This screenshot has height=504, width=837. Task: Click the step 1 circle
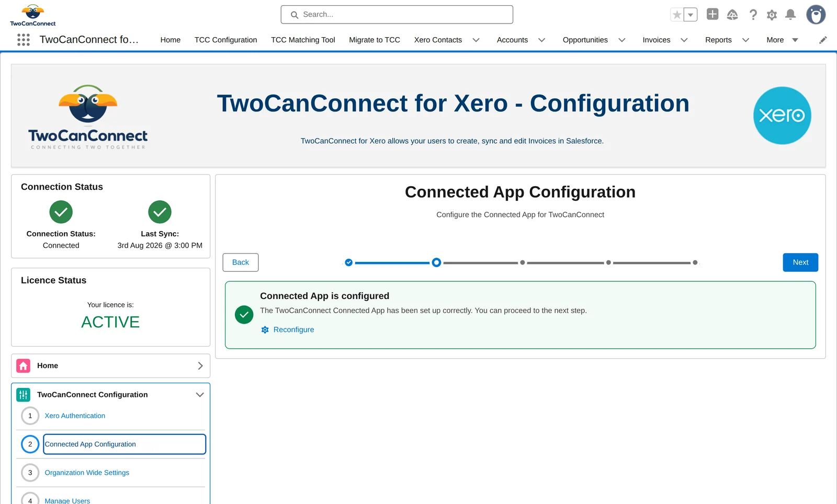coord(30,416)
